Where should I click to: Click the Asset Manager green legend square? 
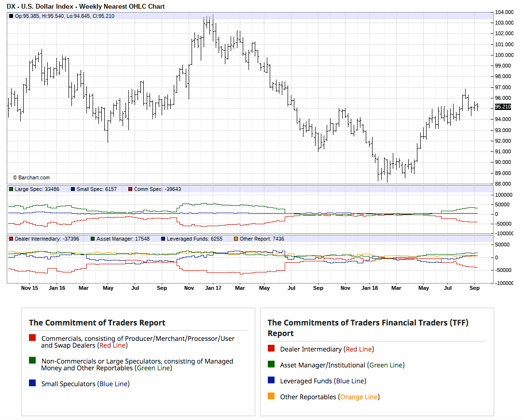(93, 239)
